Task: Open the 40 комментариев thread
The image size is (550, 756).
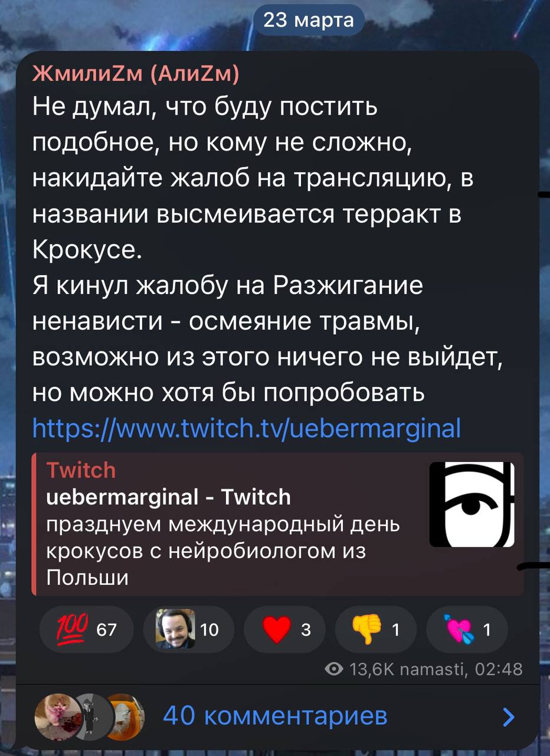Action: coord(275,716)
